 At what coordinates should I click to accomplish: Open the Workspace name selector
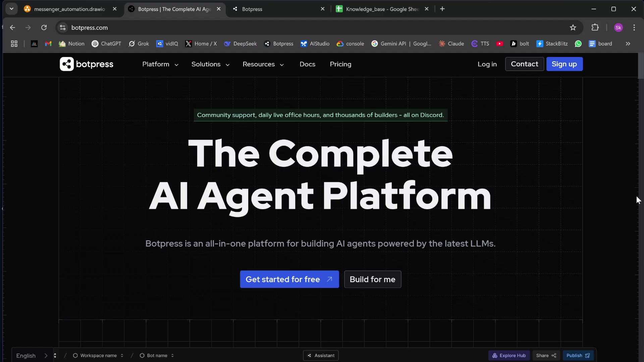point(98,356)
